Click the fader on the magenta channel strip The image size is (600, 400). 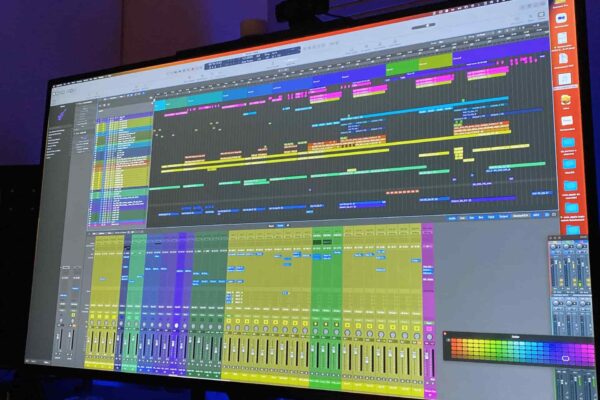click(x=426, y=356)
